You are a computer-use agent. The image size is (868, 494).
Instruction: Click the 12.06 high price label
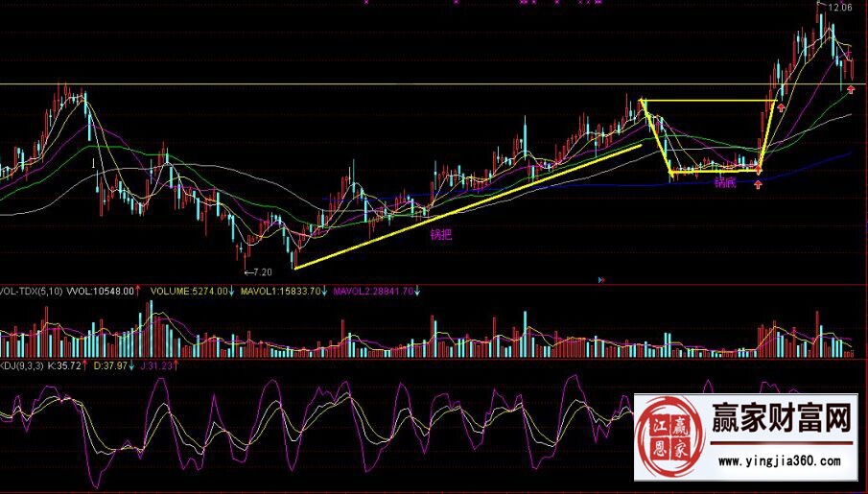(839, 8)
